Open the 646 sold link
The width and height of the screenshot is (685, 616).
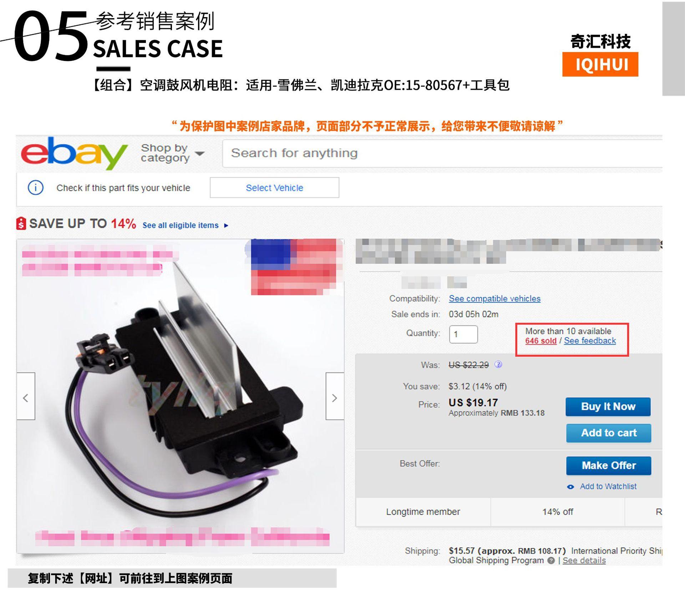541,341
